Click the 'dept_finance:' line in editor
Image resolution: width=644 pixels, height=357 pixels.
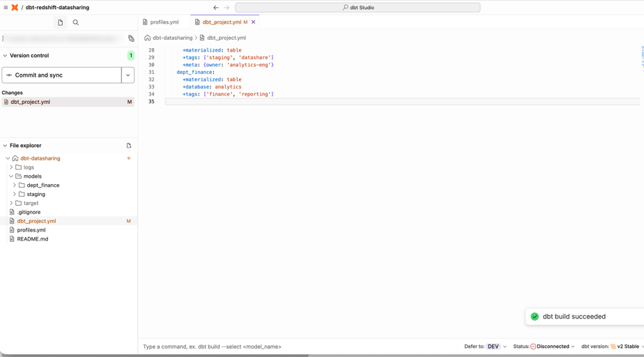coord(195,73)
